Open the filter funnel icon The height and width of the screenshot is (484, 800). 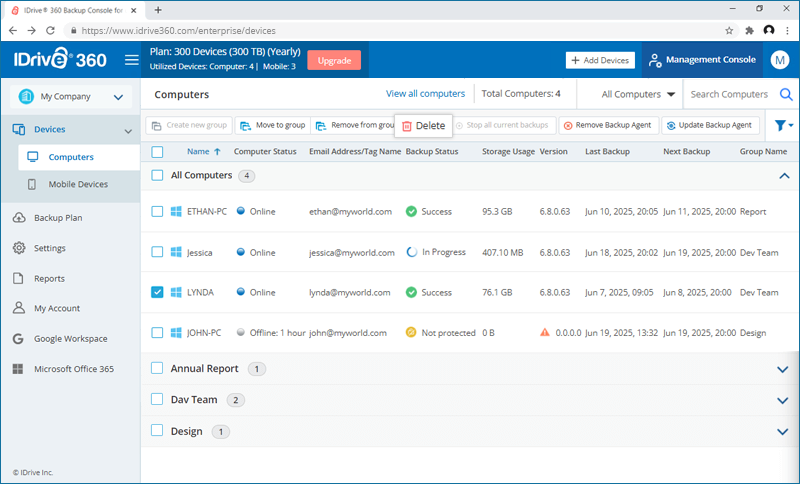click(781, 126)
